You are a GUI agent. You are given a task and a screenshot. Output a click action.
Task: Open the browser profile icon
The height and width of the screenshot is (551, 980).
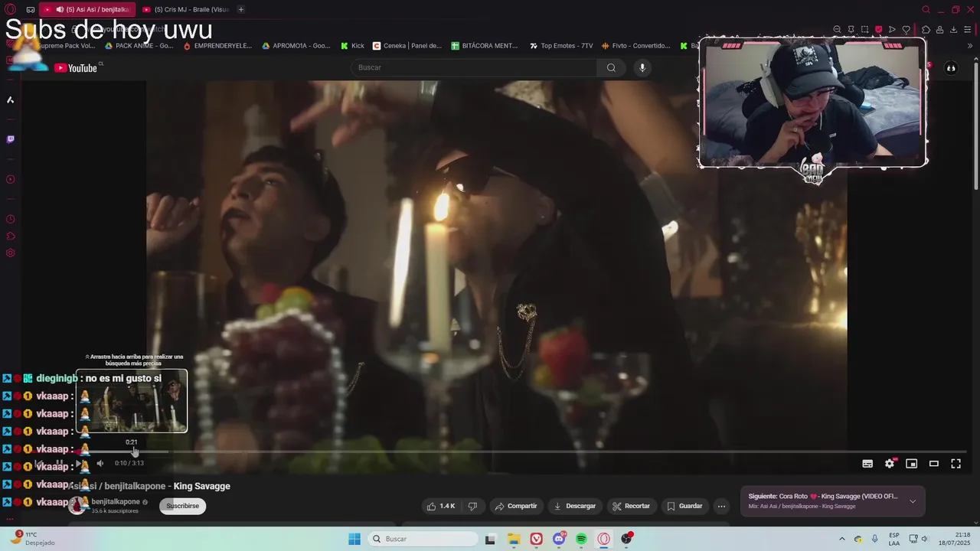pos(939,29)
